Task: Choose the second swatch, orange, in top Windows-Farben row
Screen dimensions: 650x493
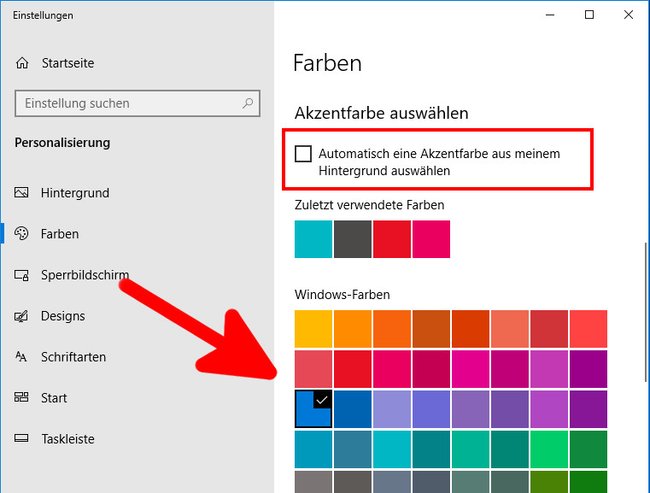Action: pos(352,329)
